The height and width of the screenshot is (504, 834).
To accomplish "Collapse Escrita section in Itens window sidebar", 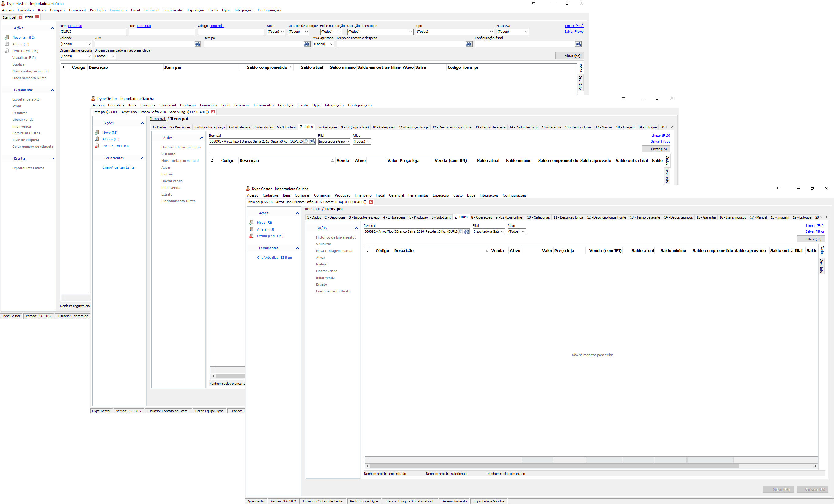I will 52,158.
